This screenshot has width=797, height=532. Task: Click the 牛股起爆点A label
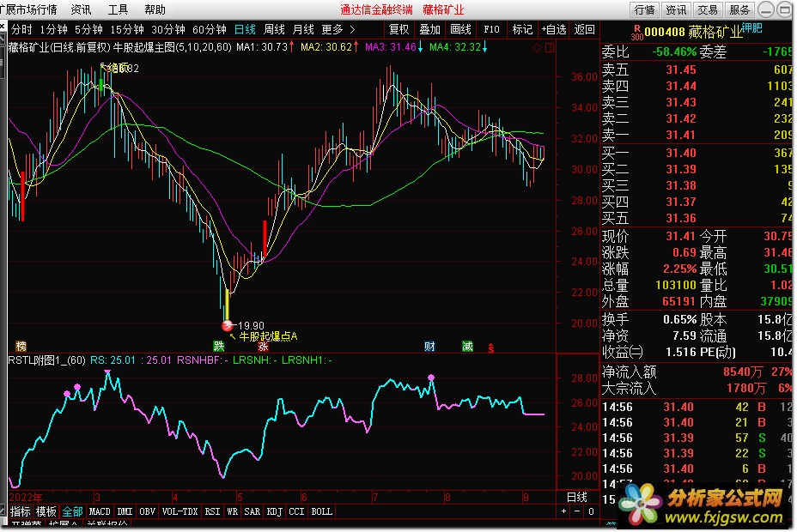(x=268, y=336)
